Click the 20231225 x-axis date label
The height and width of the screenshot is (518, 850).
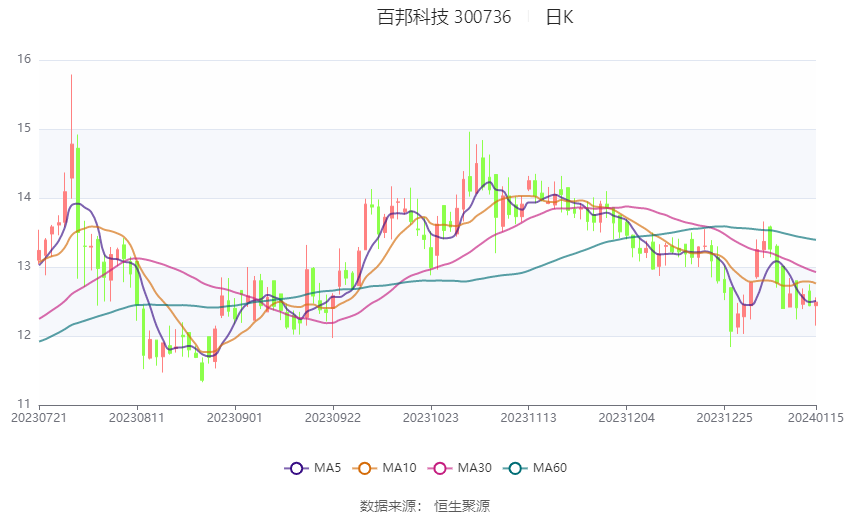click(x=725, y=418)
